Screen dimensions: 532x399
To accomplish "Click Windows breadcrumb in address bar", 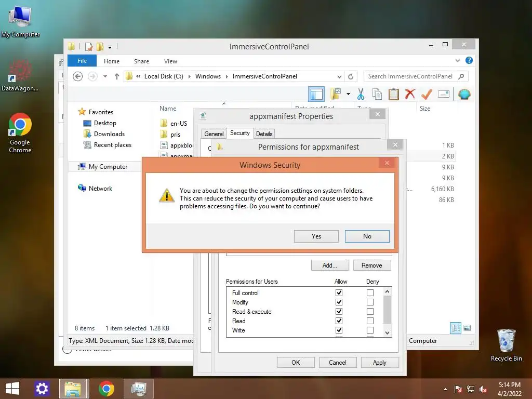I will (x=208, y=76).
